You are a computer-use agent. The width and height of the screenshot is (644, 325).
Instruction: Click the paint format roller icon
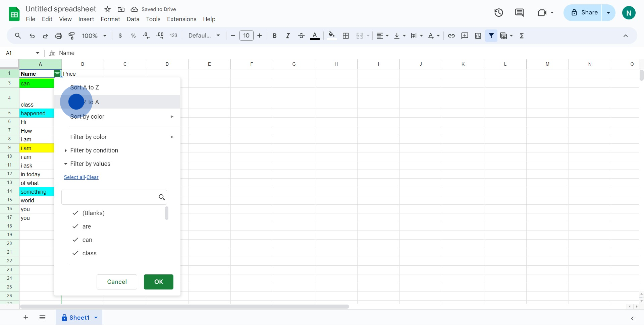tap(72, 36)
